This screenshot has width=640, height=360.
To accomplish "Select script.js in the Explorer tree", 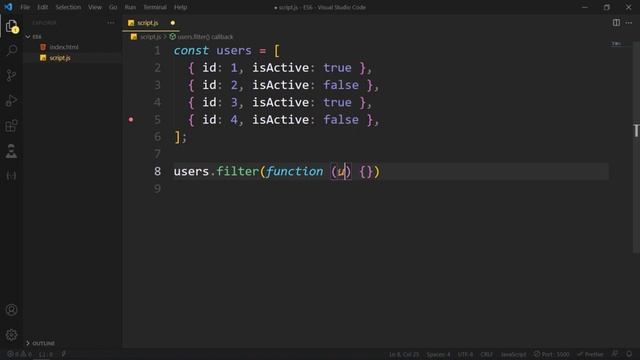I will pos(60,58).
